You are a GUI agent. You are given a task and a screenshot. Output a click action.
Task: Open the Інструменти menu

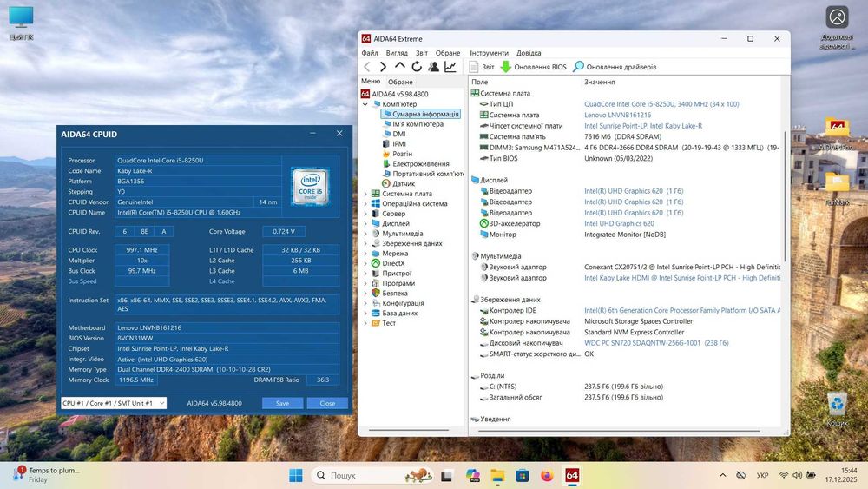[489, 53]
